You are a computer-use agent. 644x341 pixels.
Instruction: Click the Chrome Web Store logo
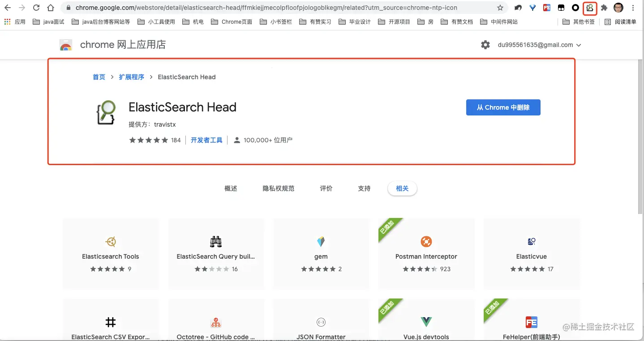coord(66,45)
